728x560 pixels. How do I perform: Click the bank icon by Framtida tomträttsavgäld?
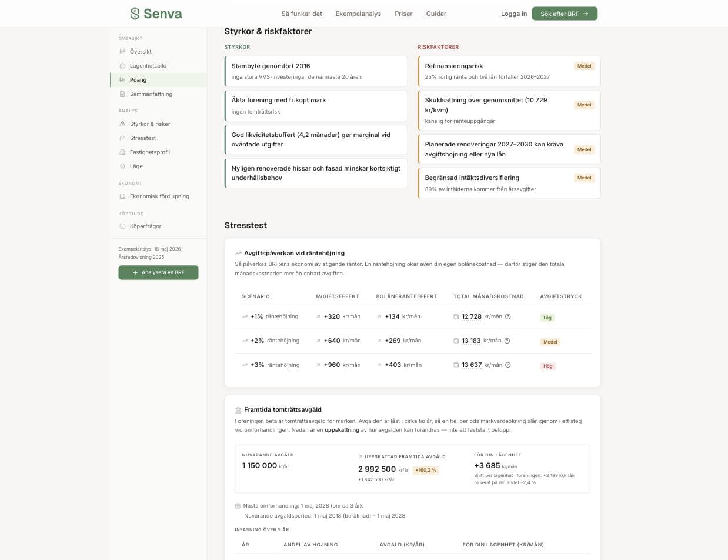[238, 410]
